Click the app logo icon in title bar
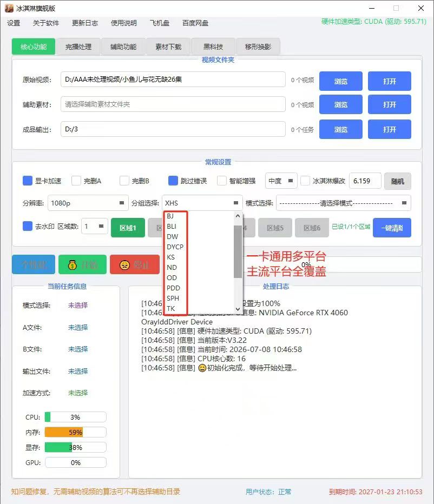The height and width of the screenshot is (504, 434). click(9, 8)
